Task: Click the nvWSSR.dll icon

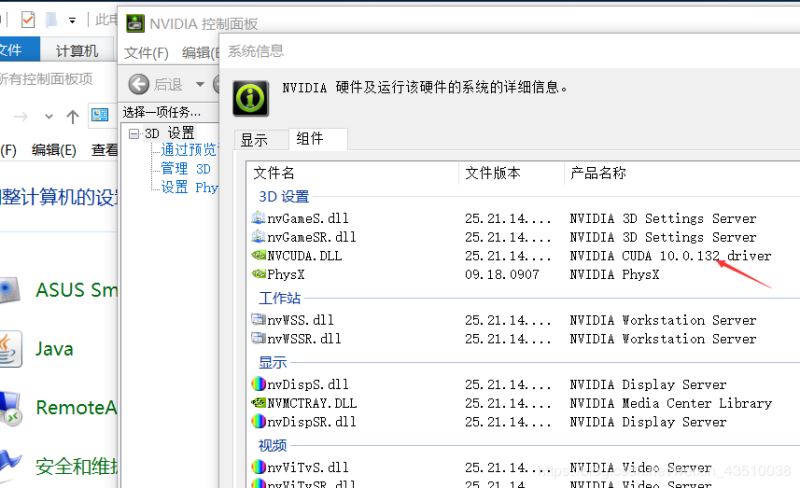Action: point(259,338)
